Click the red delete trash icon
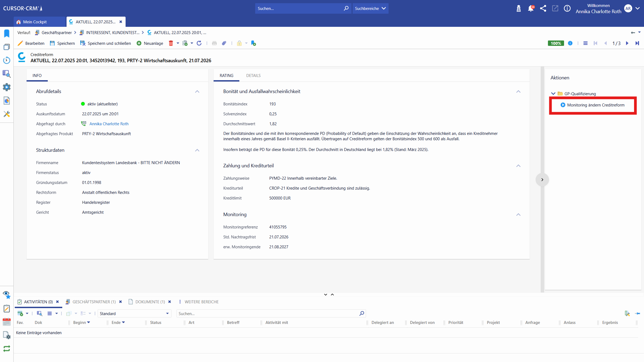Viewport: 644px width, 362px height. pos(171,43)
